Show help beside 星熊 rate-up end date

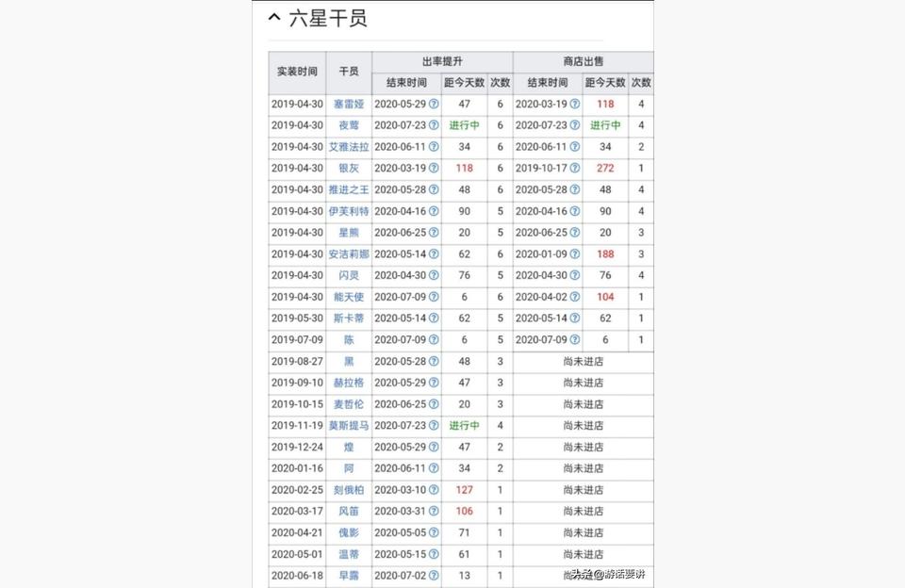coord(434,233)
